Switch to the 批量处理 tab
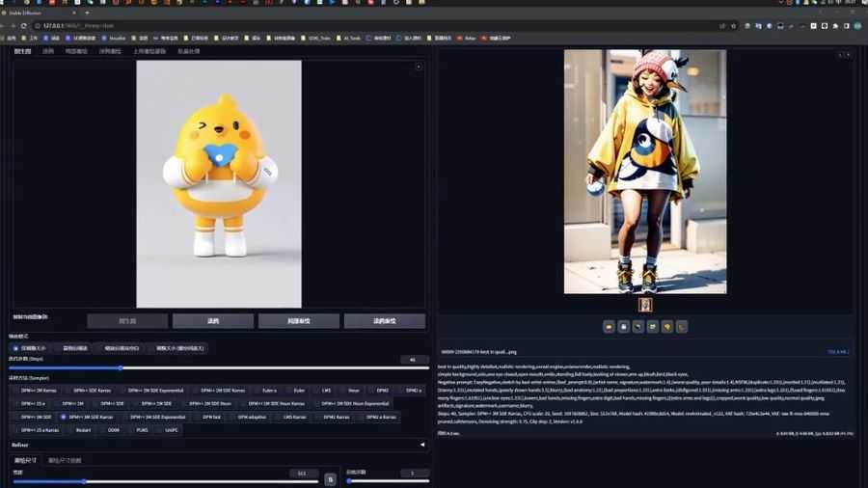The height and width of the screenshot is (488, 868). (x=188, y=51)
